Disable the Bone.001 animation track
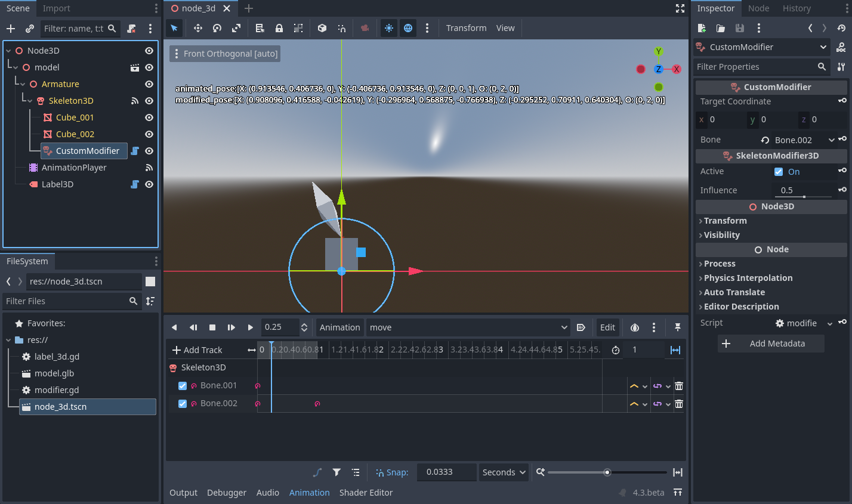The width and height of the screenshot is (852, 504). click(x=183, y=386)
